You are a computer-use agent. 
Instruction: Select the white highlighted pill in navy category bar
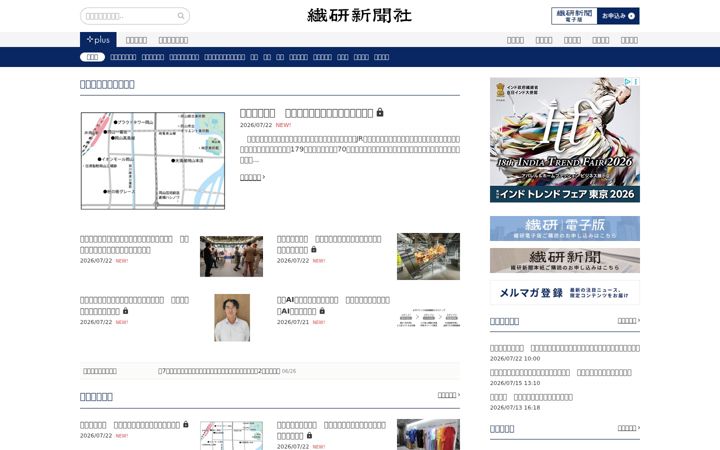[x=92, y=57]
